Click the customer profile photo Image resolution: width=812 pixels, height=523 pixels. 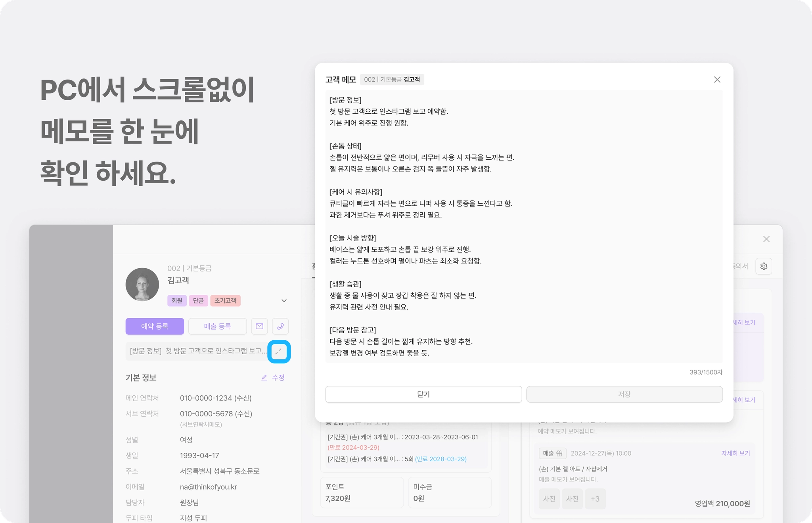coord(142,284)
